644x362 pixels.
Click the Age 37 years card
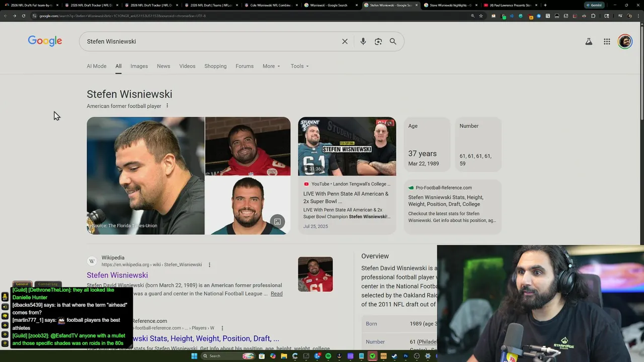coord(427,144)
